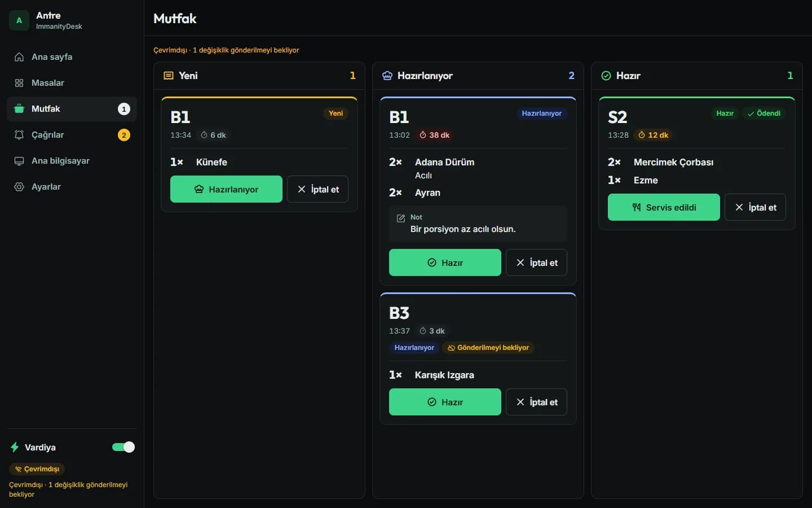Open Ana sayfa from the sidebar
The width and height of the screenshot is (812, 508).
72,57
